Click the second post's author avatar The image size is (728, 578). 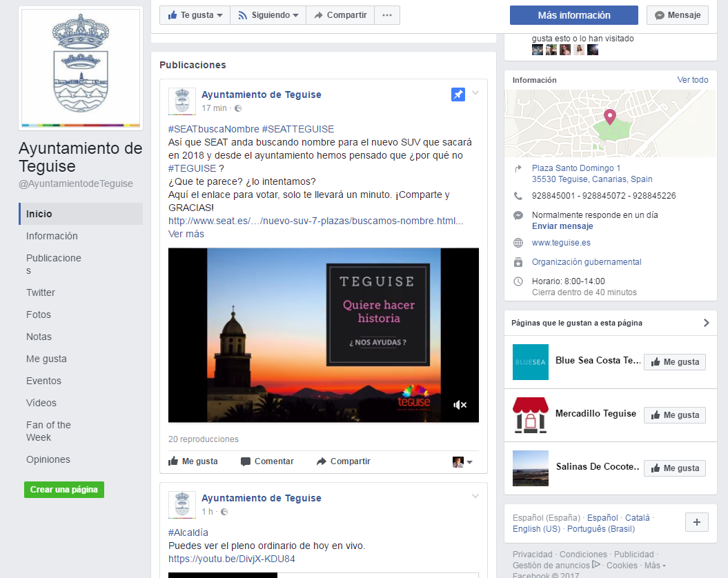pos(182,505)
